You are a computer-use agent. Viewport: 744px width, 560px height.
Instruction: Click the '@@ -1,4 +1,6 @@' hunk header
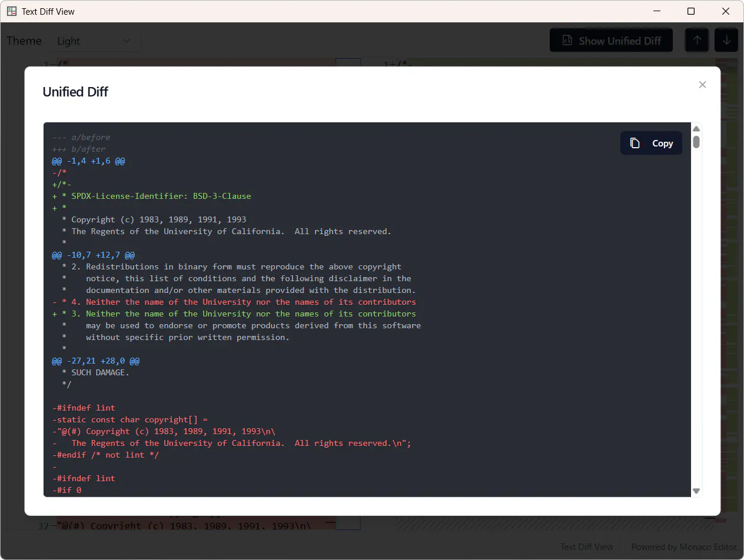(88, 161)
